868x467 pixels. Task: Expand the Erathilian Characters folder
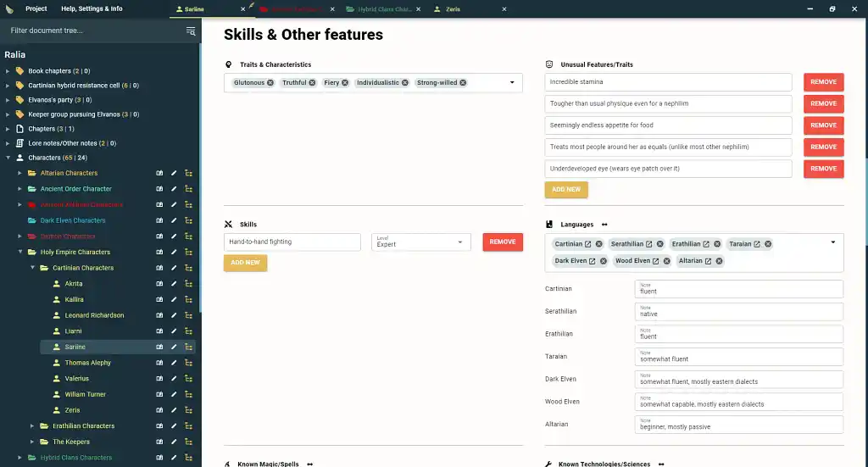point(32,426)
